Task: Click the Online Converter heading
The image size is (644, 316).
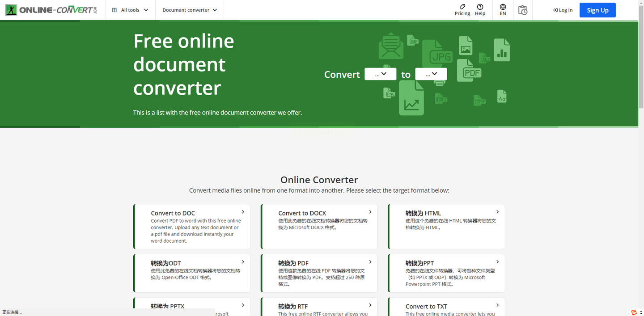Action: tap(319, 180)
